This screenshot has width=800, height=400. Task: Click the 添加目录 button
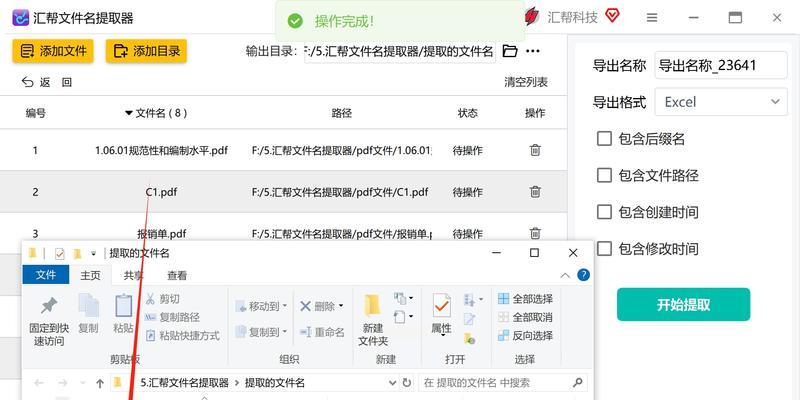point(146,51)
